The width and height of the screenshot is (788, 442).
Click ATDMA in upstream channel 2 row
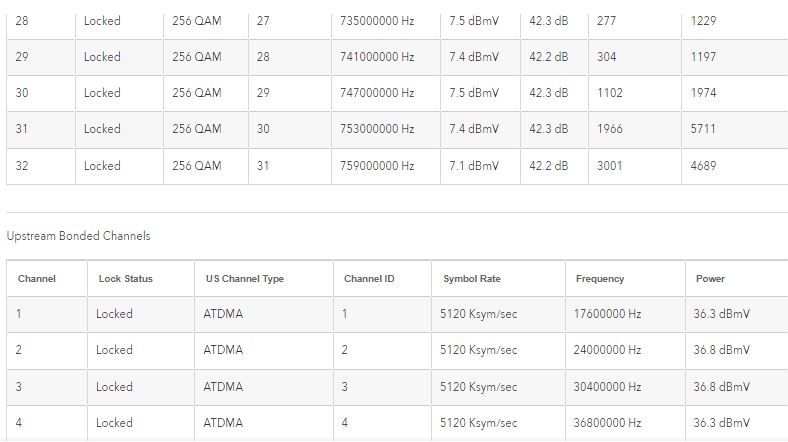click(x=223, y=350)
